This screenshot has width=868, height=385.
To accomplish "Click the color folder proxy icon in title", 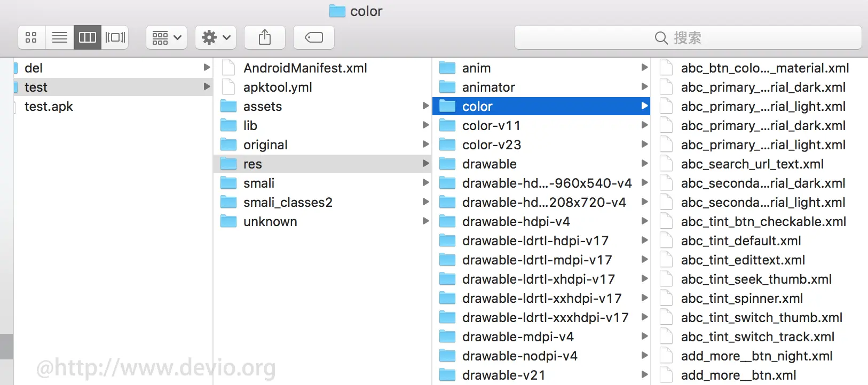I will point(337,11).
